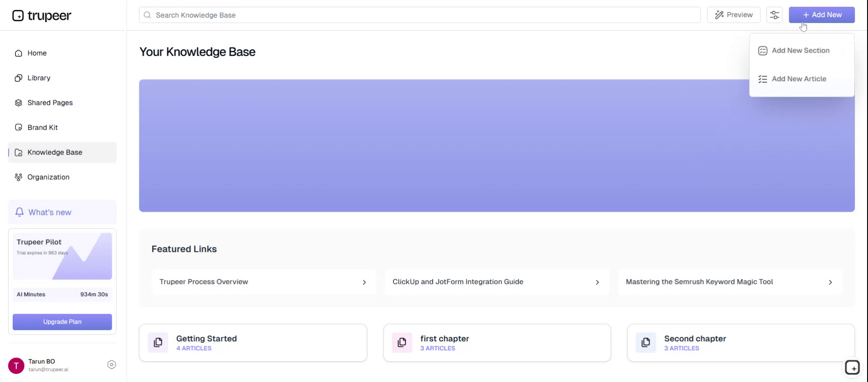Screen dimensions: 868x382
Task: Select Knowledge Base in the sidebar
Action: pos(62,153)
